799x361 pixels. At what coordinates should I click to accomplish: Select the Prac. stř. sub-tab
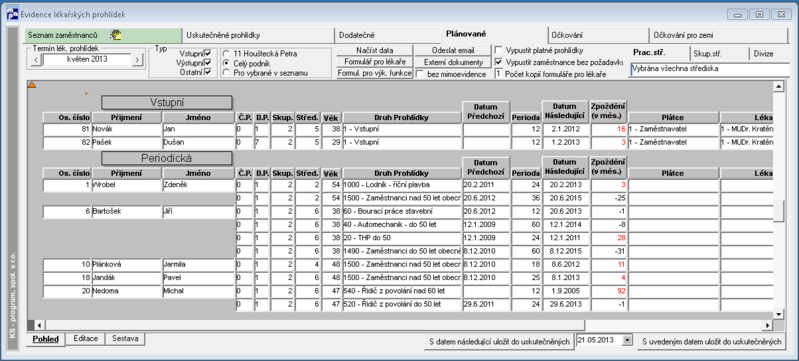tap(659, 53)
